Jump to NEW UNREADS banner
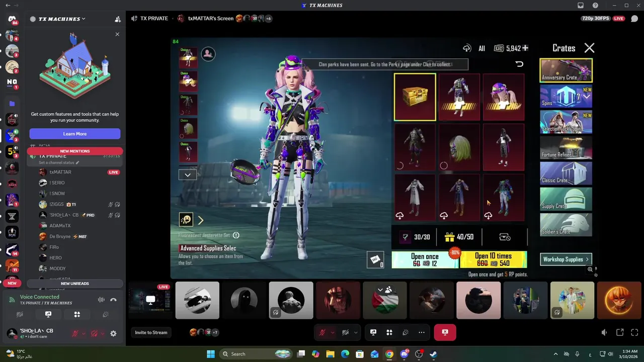Viewport: 644px width, 362px height. coord(75,284)
